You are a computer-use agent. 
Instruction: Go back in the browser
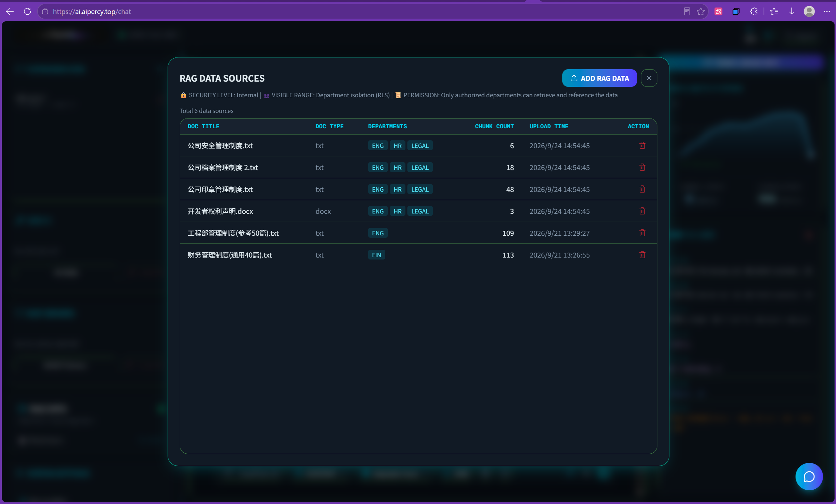tap(9, 11)
